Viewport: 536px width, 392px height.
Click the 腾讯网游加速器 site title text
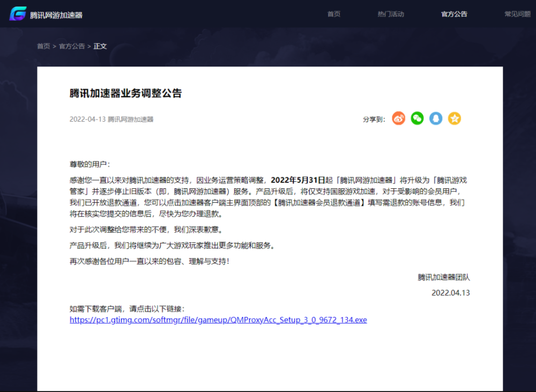point(56,15)
